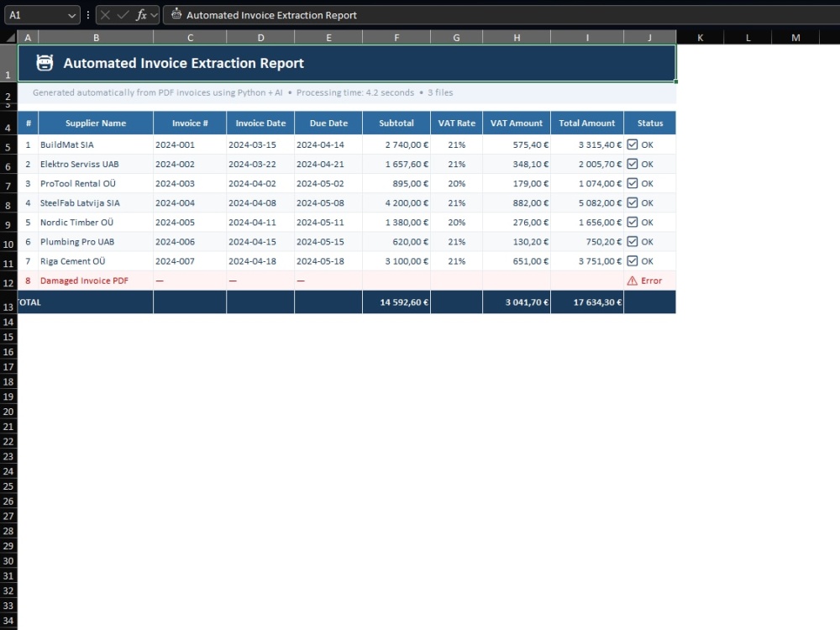The width and height of the screenshot is (840, 630).
Task: Click the Automated Invoice Extraction Report title cell
Action: (x=347, y=63)
